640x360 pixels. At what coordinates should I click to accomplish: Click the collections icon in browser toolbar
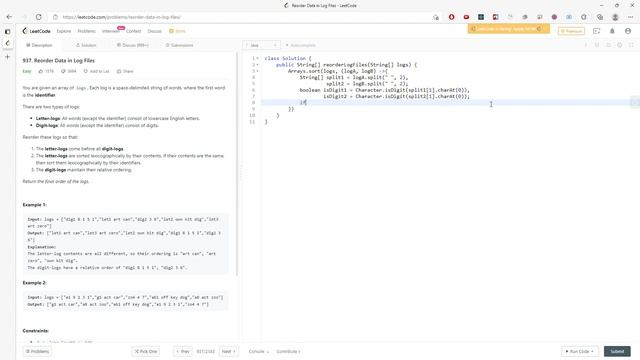pos(600,17)
